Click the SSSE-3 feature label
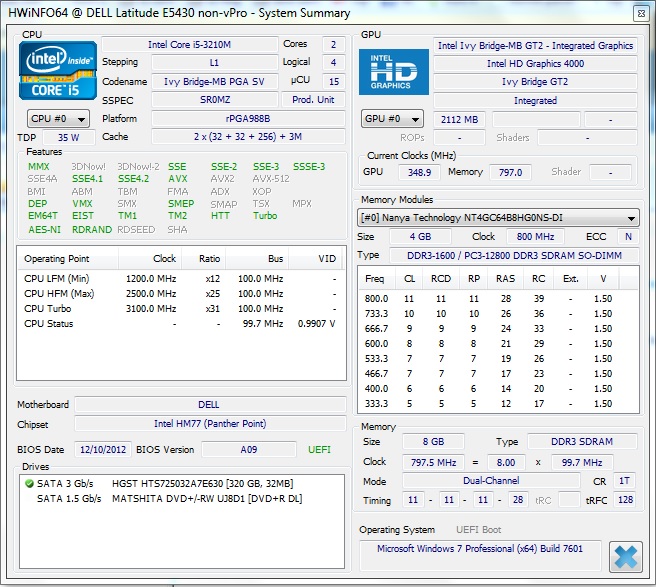The width and height of the screenshot is (656, 587). (x=309, y=167)
